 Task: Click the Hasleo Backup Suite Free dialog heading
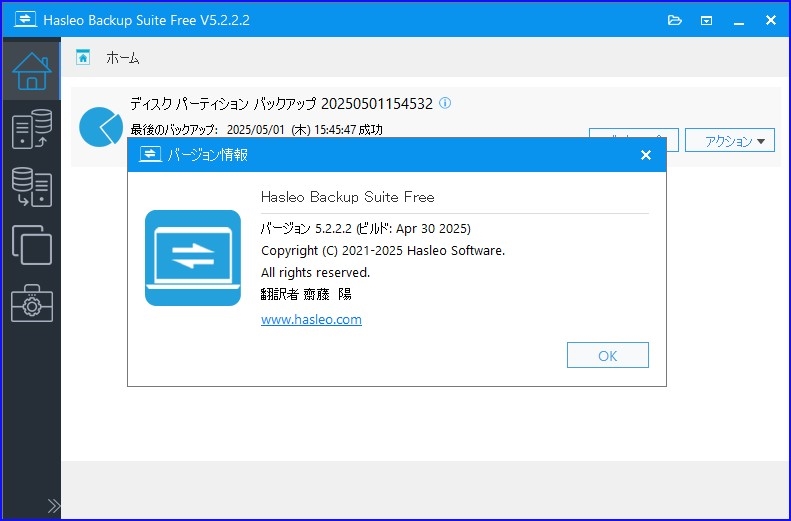click(348, 197)
